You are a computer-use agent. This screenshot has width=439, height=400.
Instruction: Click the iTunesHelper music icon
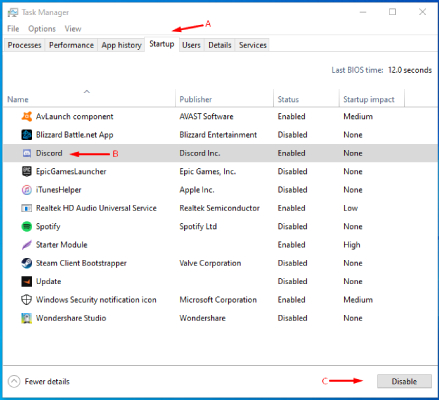tap(27, 190)
